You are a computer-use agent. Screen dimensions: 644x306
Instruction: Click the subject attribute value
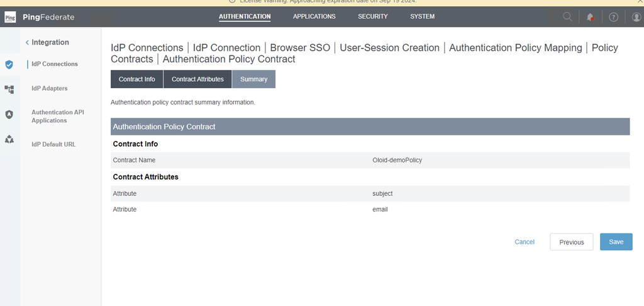pos(382,193)
